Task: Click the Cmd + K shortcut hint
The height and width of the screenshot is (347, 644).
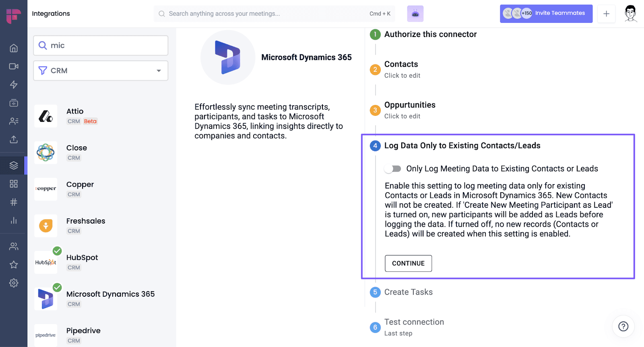Action: click(x=380, y=14)
